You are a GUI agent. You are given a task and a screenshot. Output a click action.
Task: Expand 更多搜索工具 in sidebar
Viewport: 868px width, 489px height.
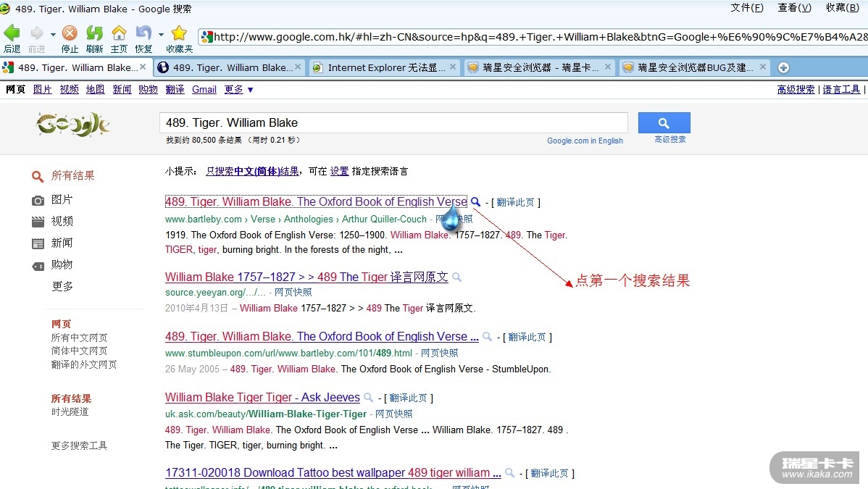(79, 446)
